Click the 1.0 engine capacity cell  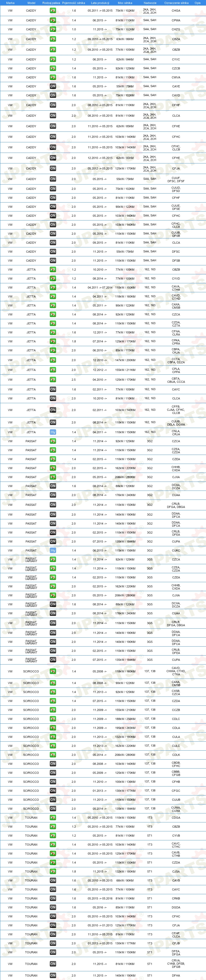[x=73, y=29]
